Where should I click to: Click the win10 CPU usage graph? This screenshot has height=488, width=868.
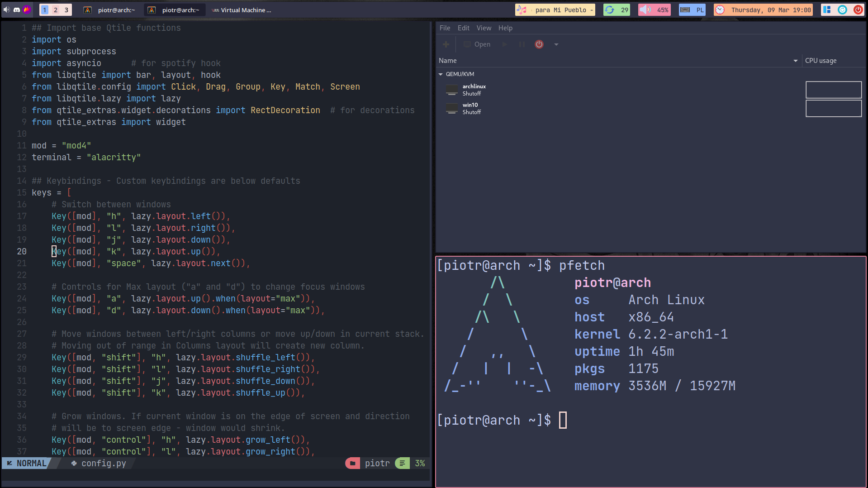(834, 108)
